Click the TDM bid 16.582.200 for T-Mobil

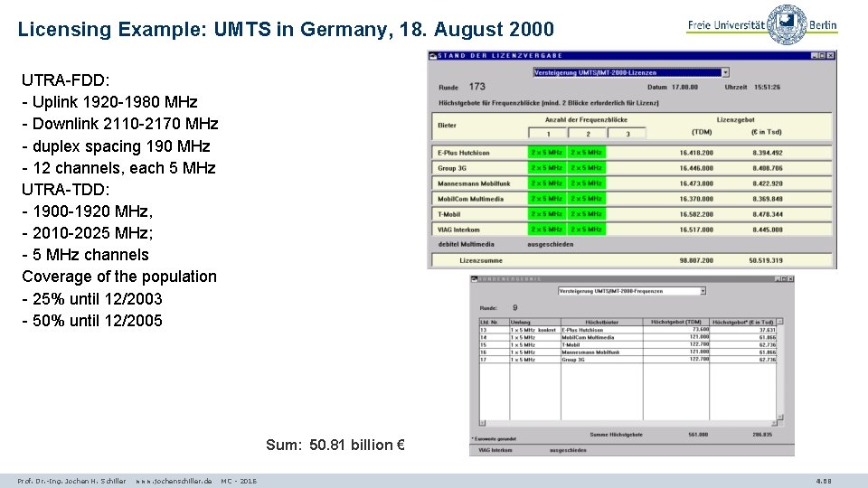[x=696, y=215]
